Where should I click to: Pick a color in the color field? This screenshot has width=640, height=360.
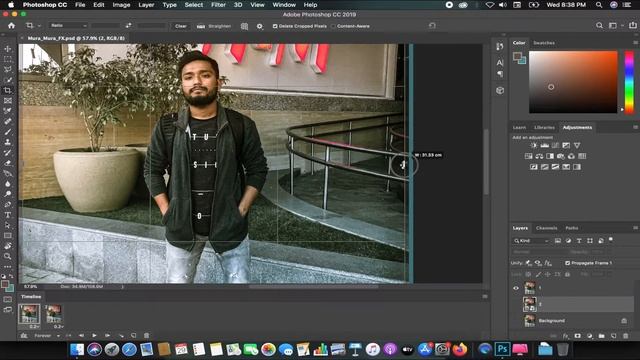pyautogui.click(x=573, y=82)
